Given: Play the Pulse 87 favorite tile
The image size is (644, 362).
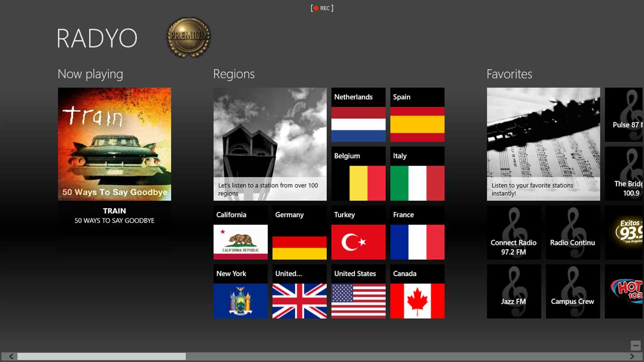Looking at the screenshot, I should tap(624, 115).
